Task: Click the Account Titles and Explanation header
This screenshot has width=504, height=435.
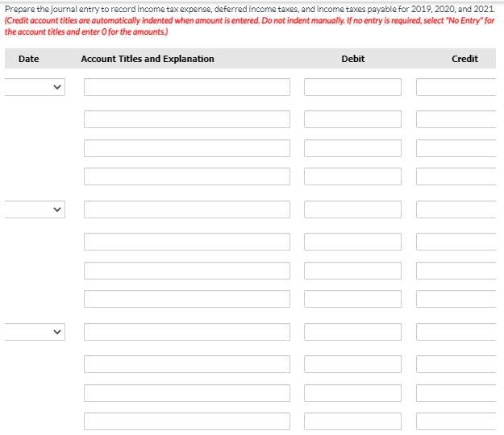Action: 148,59
